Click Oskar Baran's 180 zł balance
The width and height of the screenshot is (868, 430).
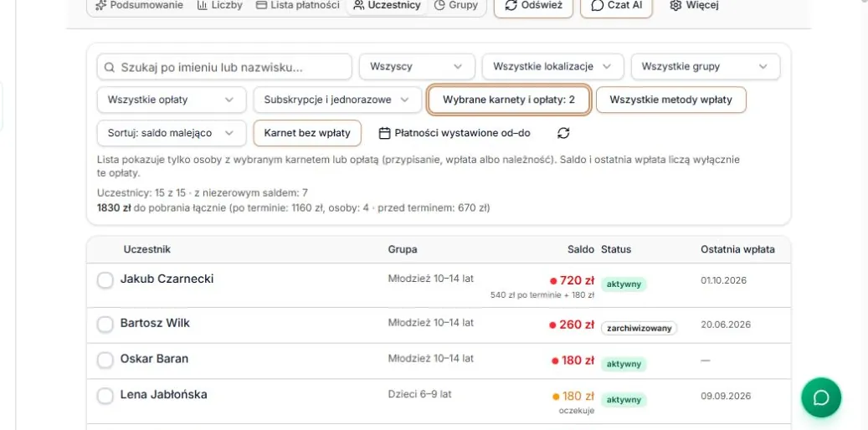coord(578,361)
